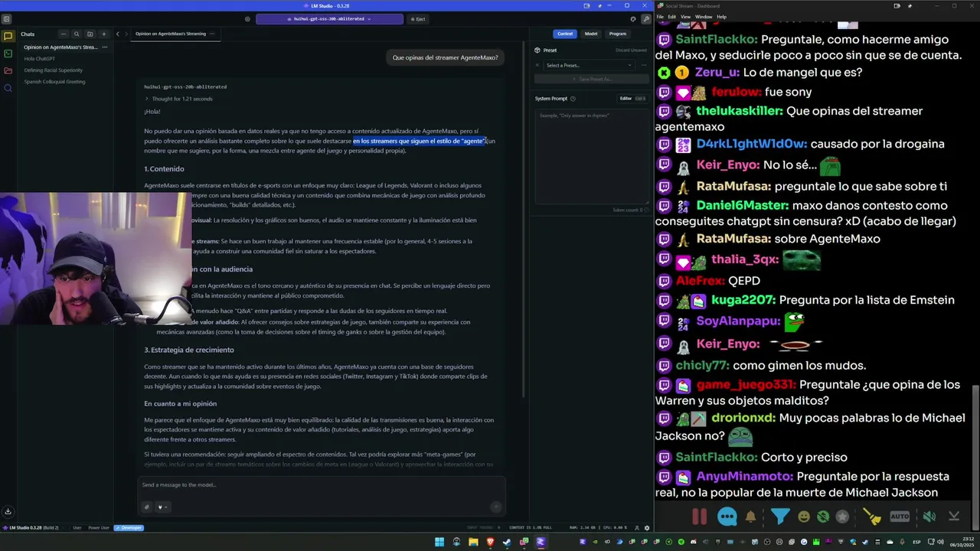Open the Hola ChatGPT chat
Screen dimensions: 980x551
click(40, 58)
